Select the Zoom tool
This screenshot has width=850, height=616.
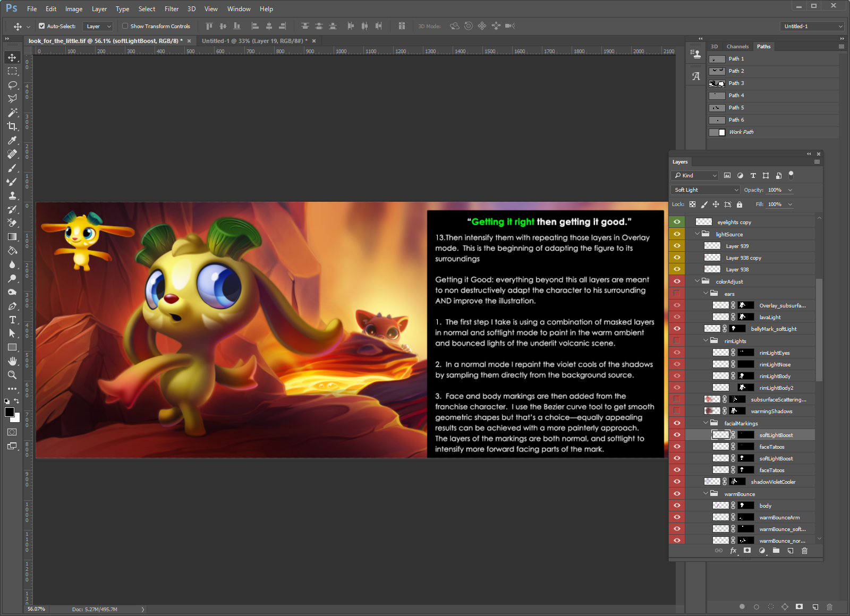click(12, 375)
